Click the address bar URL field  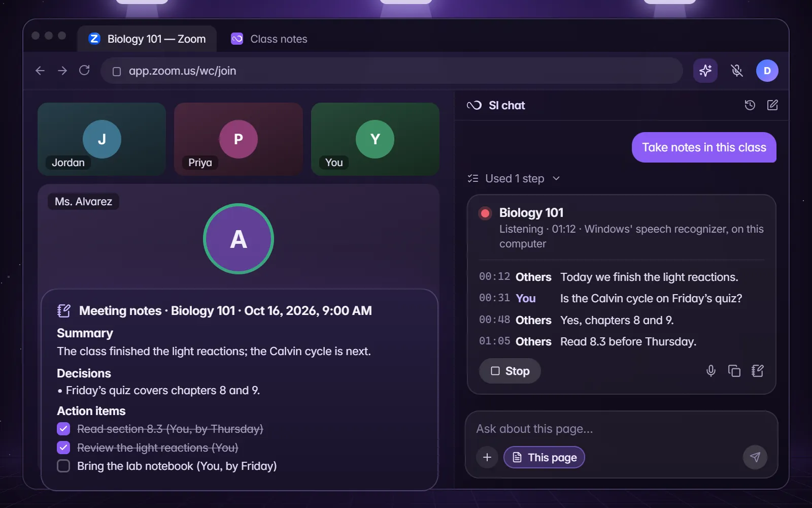(392, 71)
